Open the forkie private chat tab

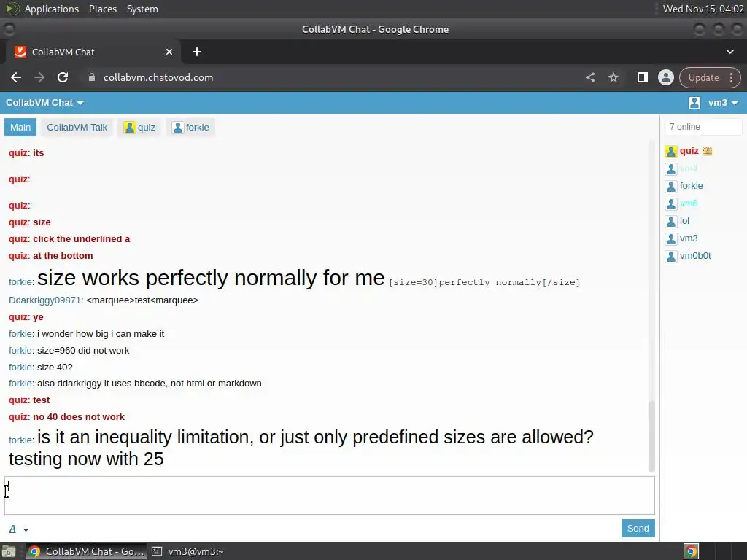pyautogui.click(x=190, y=127)
